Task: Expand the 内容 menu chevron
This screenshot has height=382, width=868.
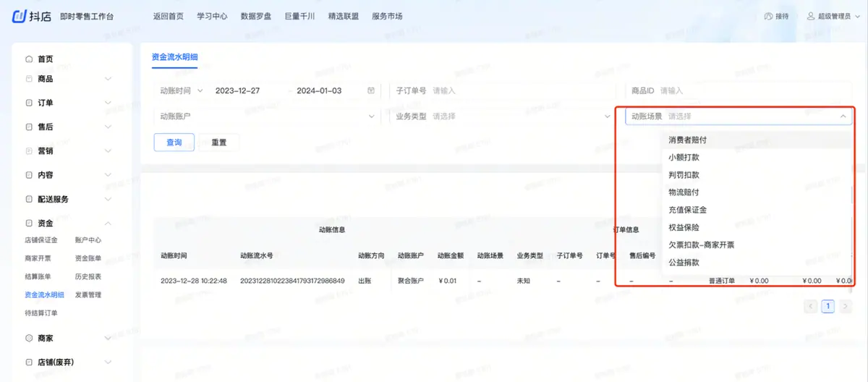Action: point(109,175)
